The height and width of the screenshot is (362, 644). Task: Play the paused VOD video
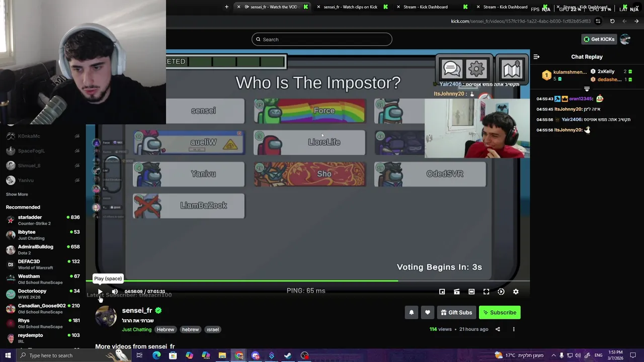pyautogui.click(x=100, y=292)
